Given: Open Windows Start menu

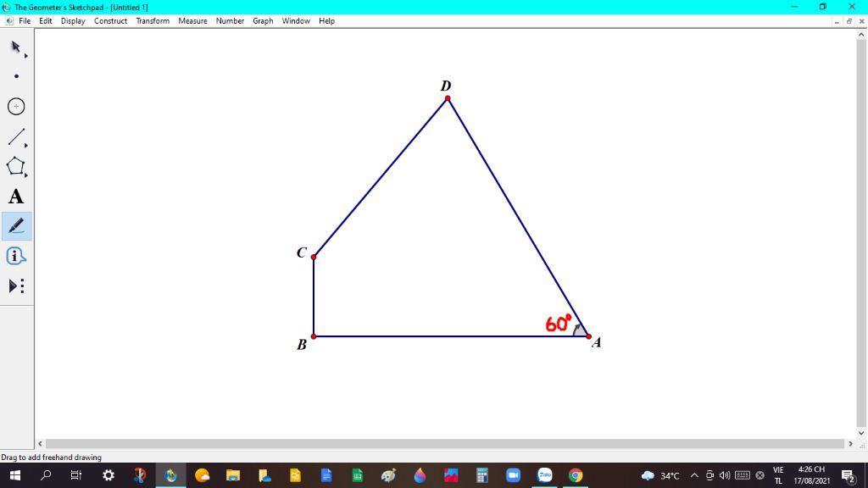Looking at the screenshot, I should pos(14,475).
